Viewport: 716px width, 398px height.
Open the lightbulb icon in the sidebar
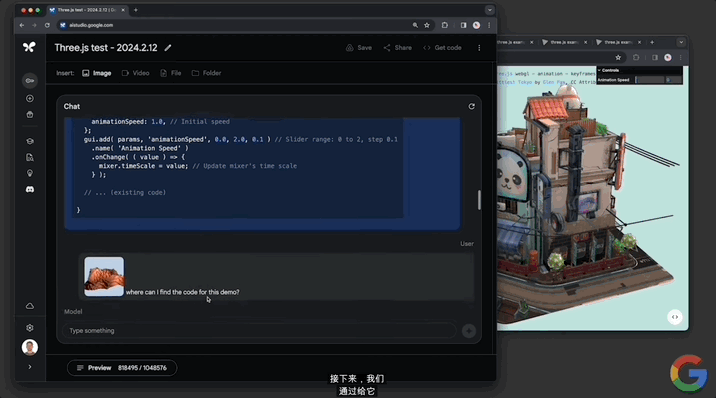[30, 173]
